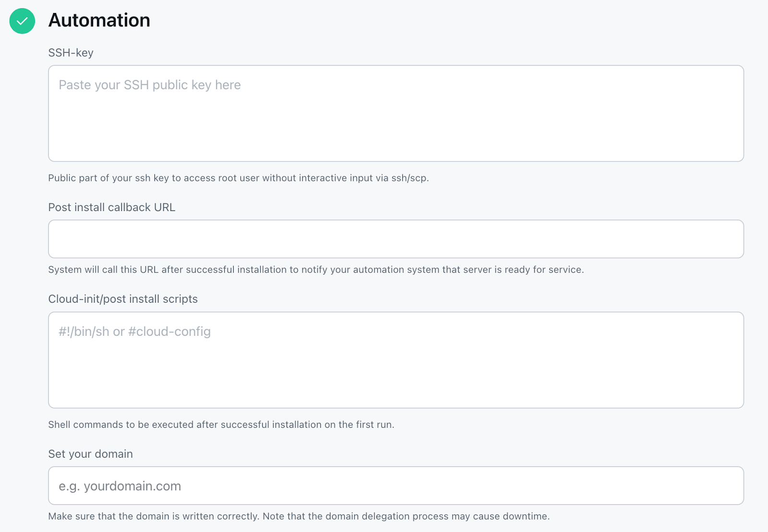
Task: Focus the SSH-key text area
Action: coord(396,113)
